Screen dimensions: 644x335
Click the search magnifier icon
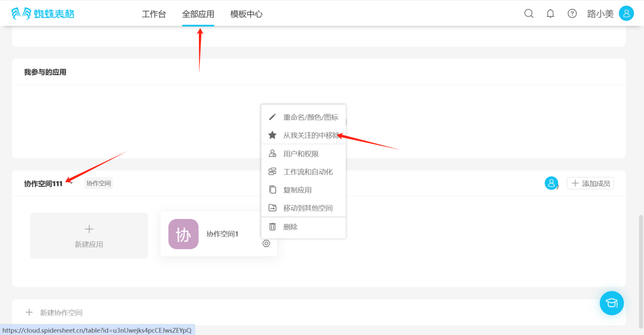point(529,14)
